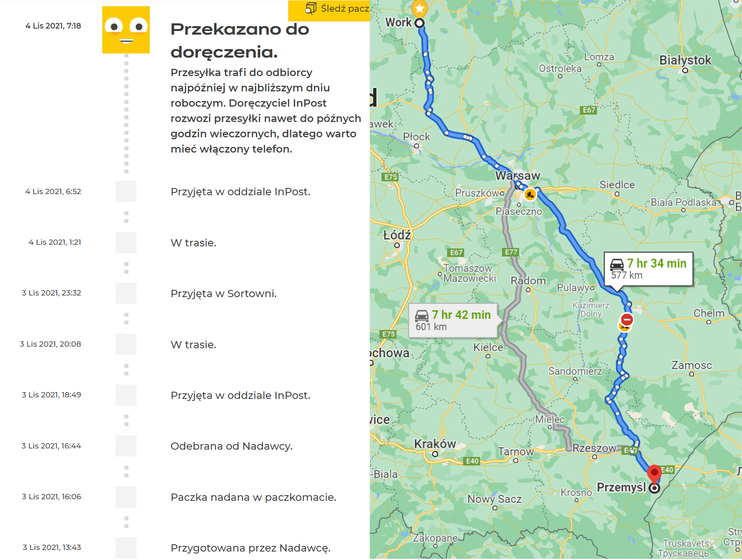
Task: Click the Kazimierz Dolny town label
Action: [591, 310]
